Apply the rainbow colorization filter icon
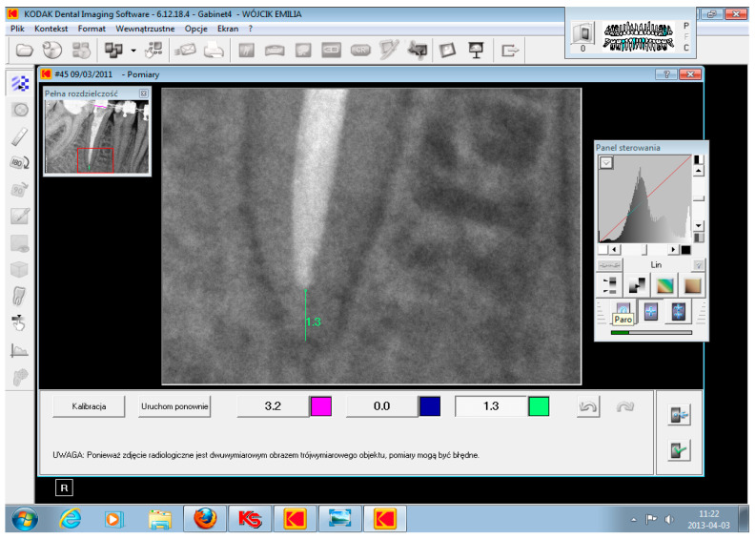The height and width of the screenshot is (539, 756). [x=664, y=284]
